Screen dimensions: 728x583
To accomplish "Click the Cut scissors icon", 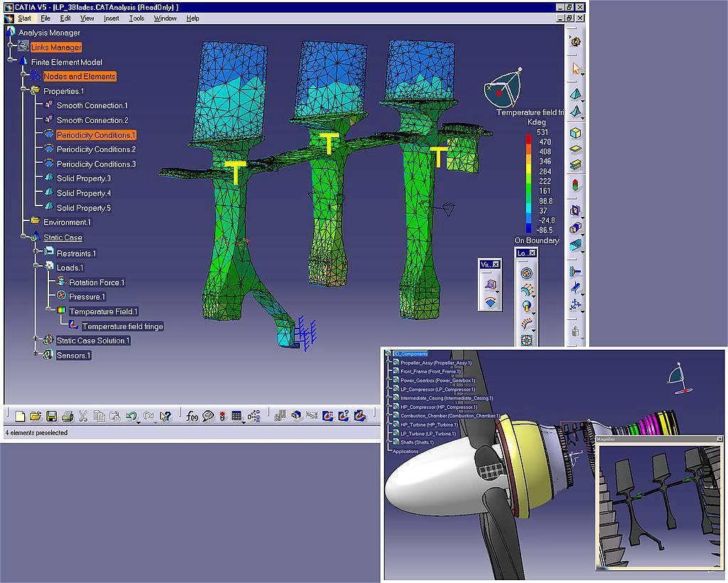I will [x=84, y=416].
